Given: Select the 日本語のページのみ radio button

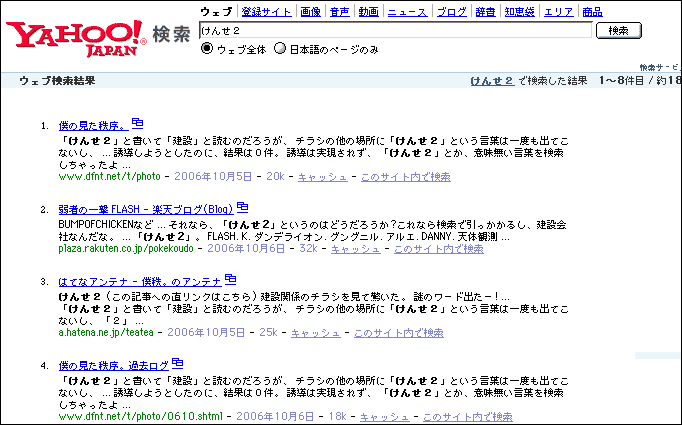Looking at the screenshot, I should (x=280, y=49).
